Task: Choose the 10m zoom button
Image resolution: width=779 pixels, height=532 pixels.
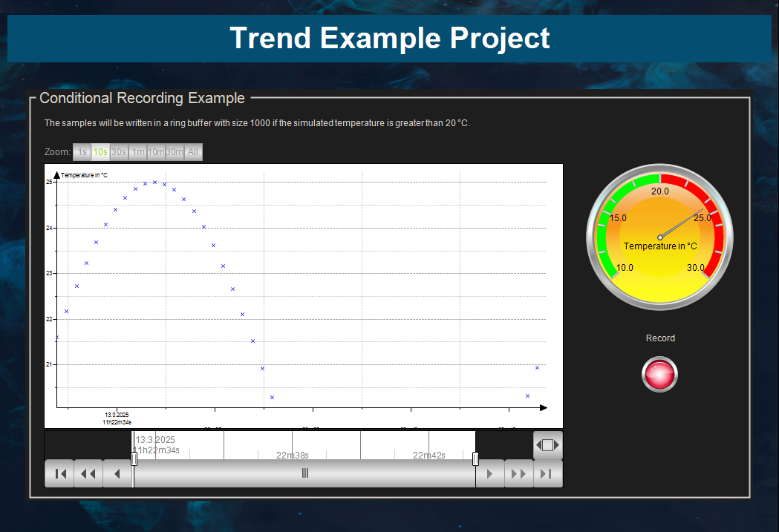Action: click(x=155, y=151)
